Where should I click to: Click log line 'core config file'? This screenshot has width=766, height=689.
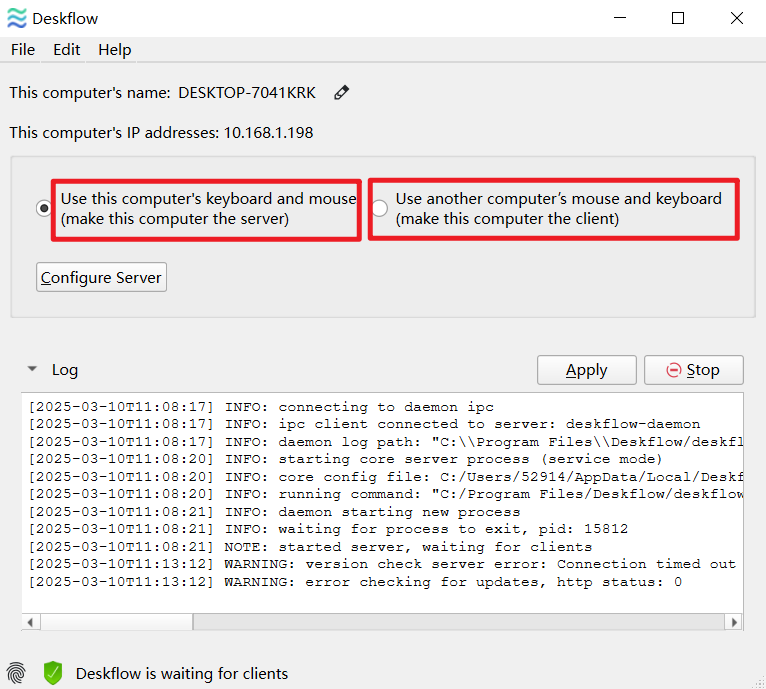386,477
